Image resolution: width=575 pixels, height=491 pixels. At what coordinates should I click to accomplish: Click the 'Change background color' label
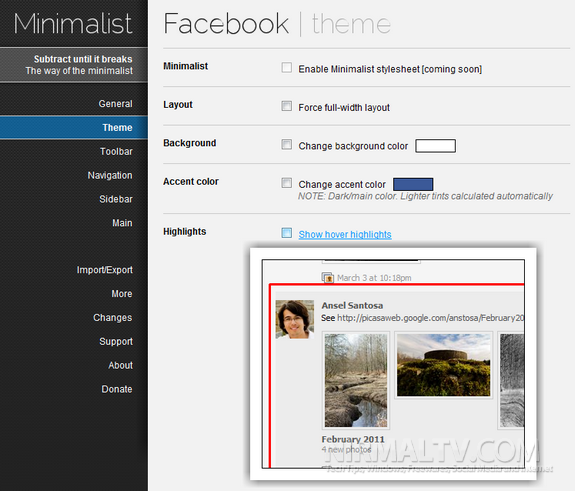353,146
